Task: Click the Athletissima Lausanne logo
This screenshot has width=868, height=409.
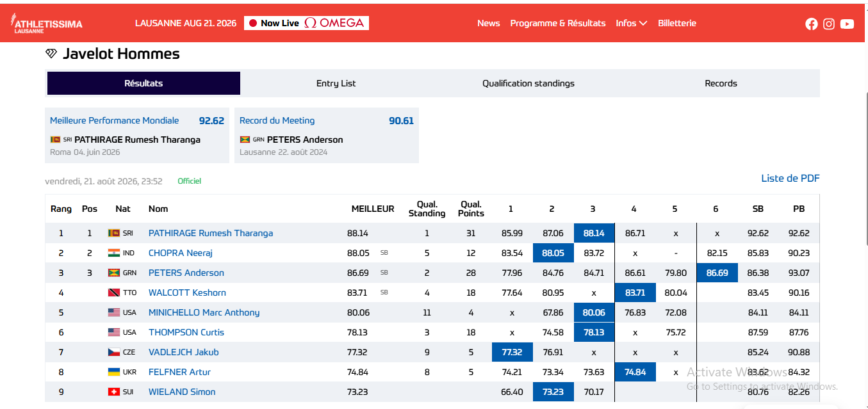Action: click(46, 24)
